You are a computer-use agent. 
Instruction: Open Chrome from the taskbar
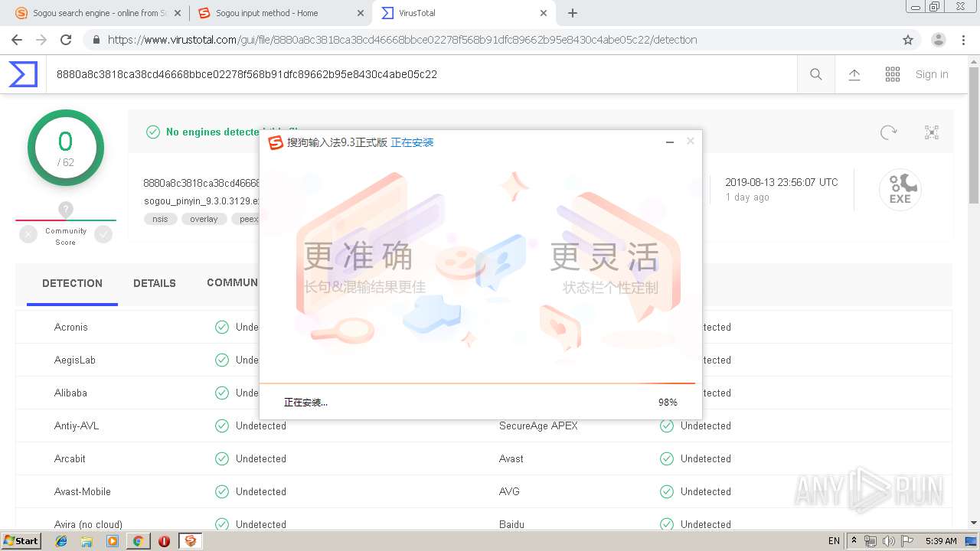[138, 541]
